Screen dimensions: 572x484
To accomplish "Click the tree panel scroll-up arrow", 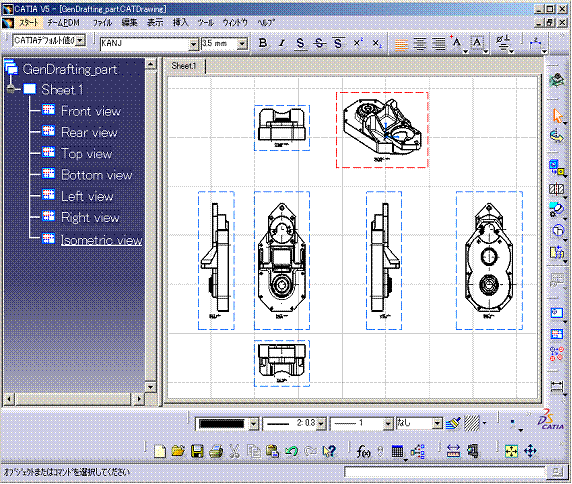I will (151, 65).
